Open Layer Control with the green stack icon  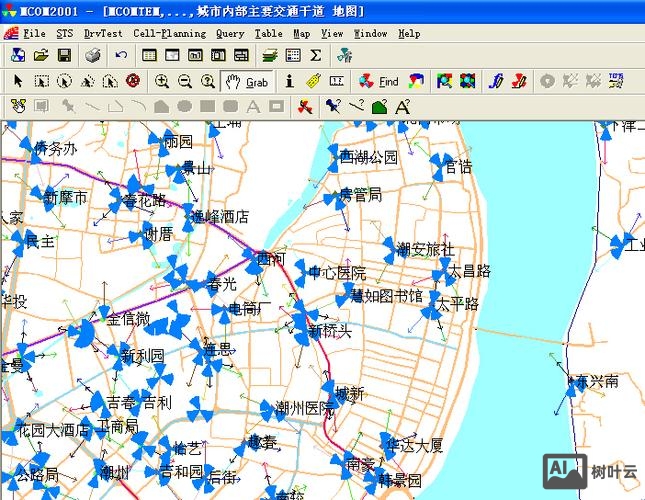(x=270, y=55)
